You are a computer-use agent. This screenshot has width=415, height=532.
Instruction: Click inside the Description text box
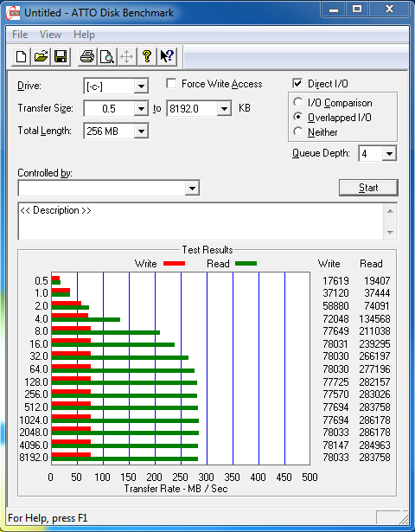coord(201,221)
